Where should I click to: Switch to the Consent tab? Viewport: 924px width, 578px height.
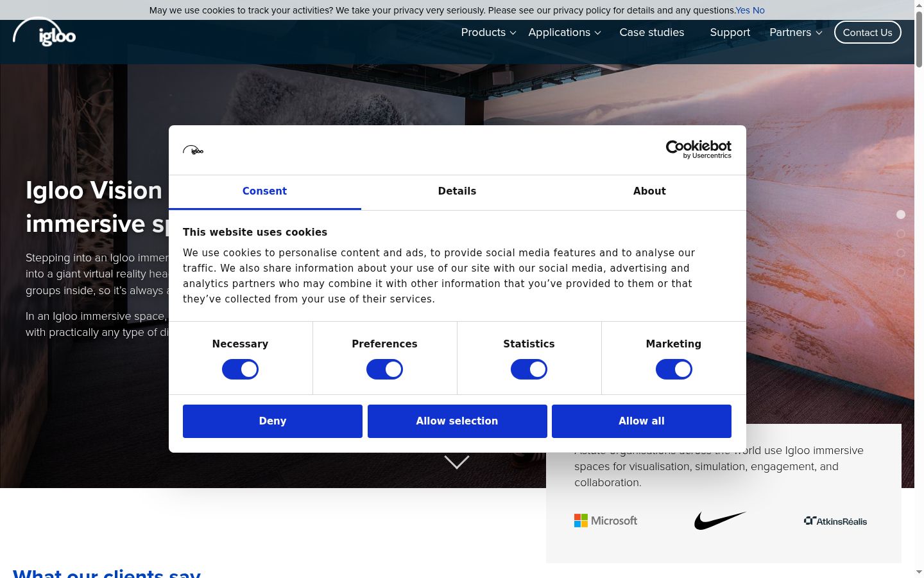[x=264, y=191]
